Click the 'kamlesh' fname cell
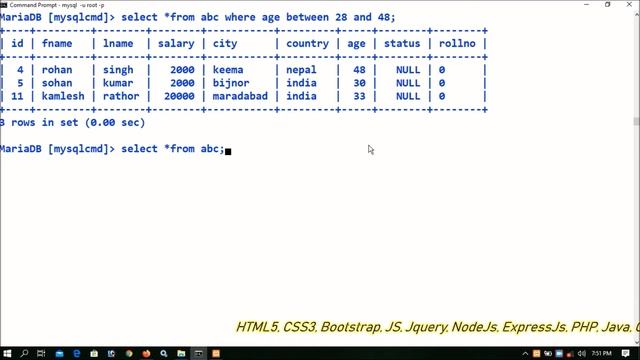Viewport: 640px width, 360px height. click(63, 96)
